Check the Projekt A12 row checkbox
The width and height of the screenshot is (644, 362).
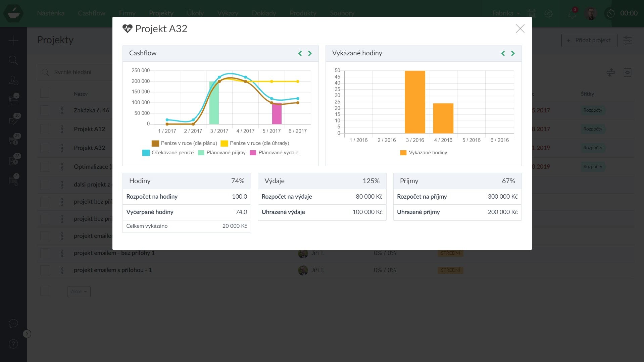pos(45,129)
